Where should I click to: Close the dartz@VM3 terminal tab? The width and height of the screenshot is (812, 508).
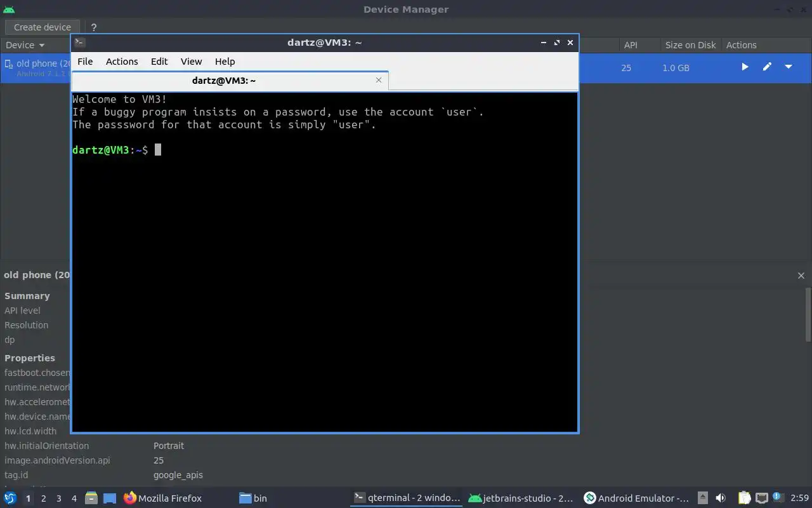[379, 80]
